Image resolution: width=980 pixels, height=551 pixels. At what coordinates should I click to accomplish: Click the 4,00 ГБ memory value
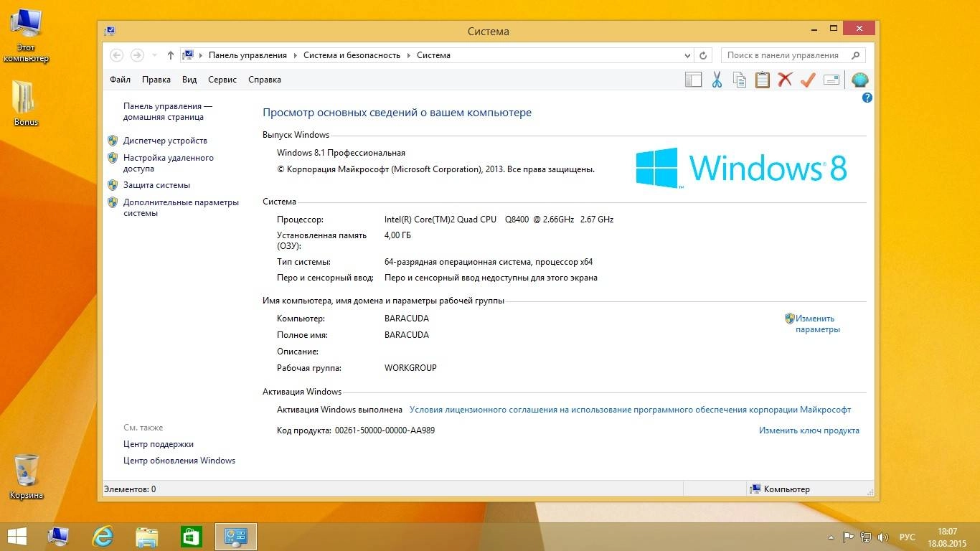tap(397, 235)
